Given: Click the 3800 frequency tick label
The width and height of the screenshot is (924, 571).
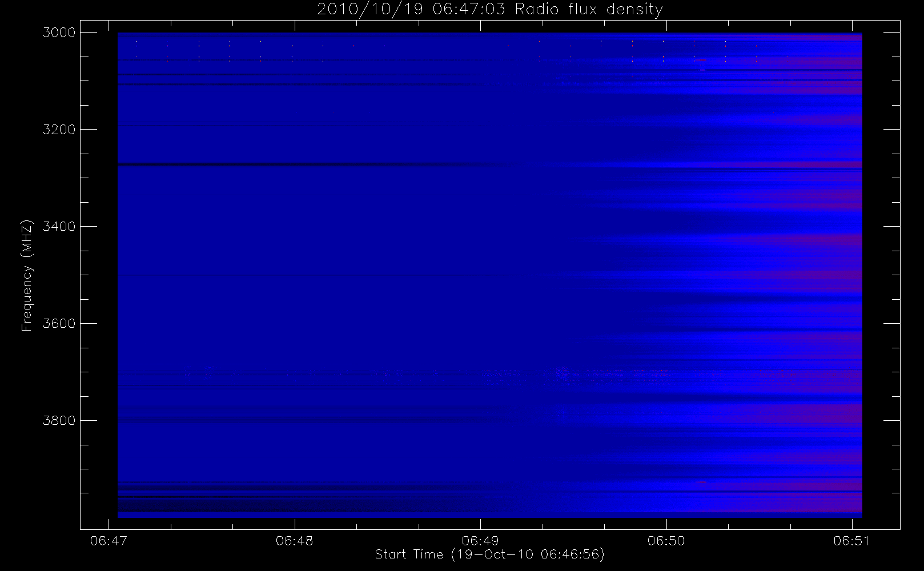Looking at the screenshot, I should [59, 421].
